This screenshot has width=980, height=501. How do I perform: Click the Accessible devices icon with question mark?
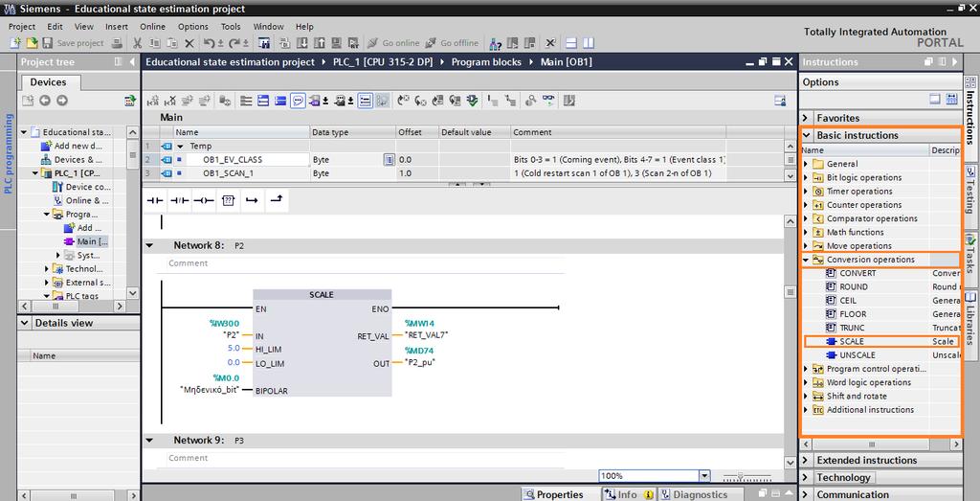click(x=496, y=43)
